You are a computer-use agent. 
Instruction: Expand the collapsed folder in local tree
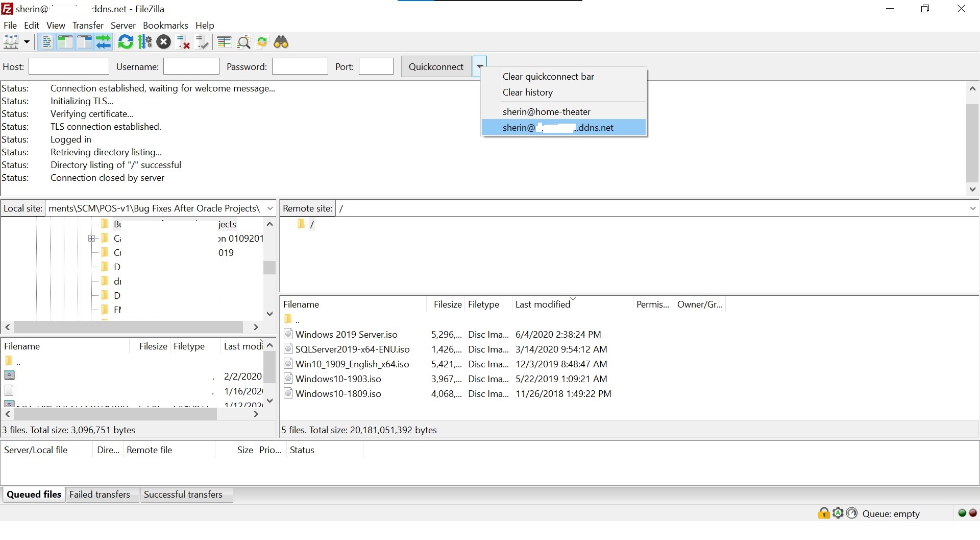(x=92, y=238)
